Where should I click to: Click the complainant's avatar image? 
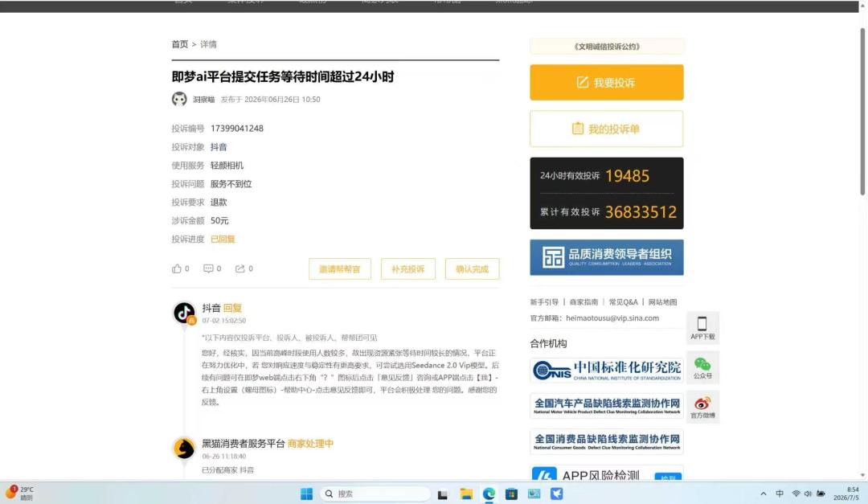[179, 99]
